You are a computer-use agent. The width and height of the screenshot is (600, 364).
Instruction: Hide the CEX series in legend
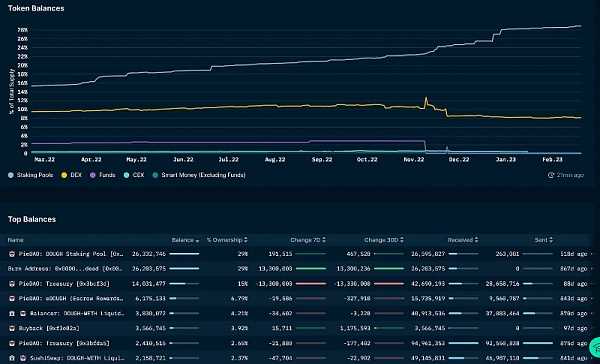point(134,175)
